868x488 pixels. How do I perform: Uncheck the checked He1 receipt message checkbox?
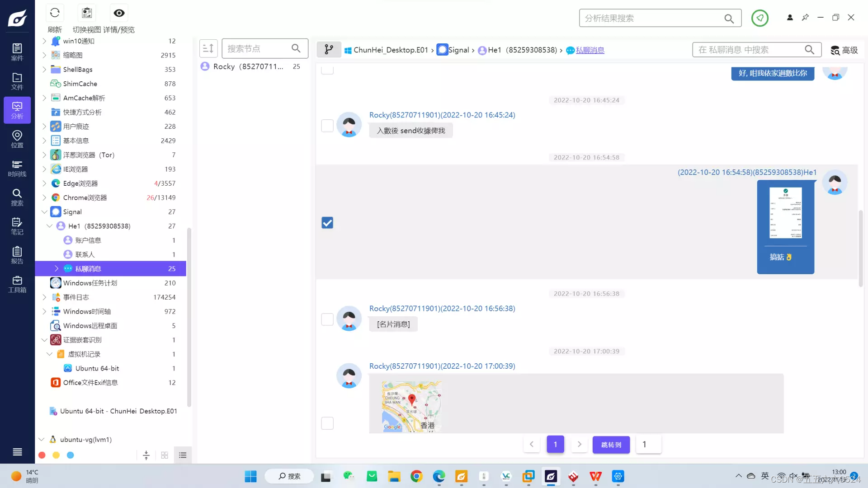coord(327,223)
